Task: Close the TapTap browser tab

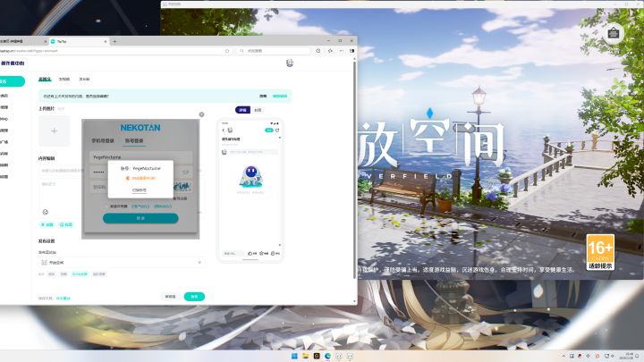Action: coord(106,41)
